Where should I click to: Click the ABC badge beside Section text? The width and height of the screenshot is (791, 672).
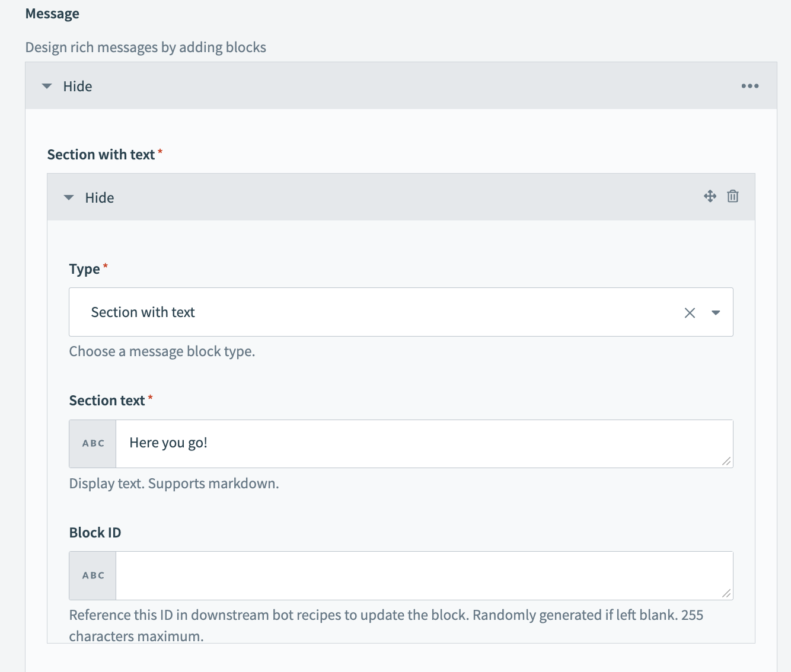point(93,444)
